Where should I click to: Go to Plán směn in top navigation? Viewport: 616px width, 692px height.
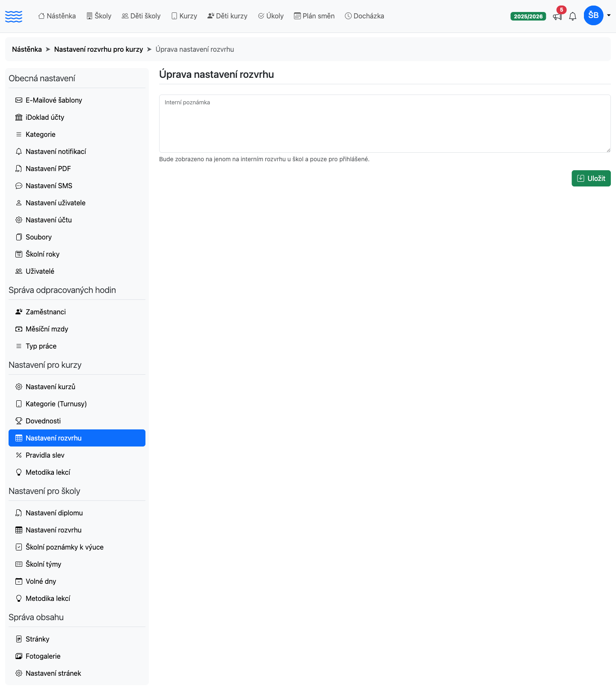[314, 16]
